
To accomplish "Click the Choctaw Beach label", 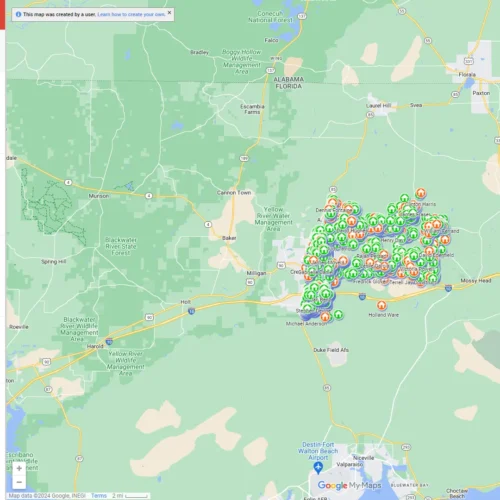I will [x=457, y=493].
